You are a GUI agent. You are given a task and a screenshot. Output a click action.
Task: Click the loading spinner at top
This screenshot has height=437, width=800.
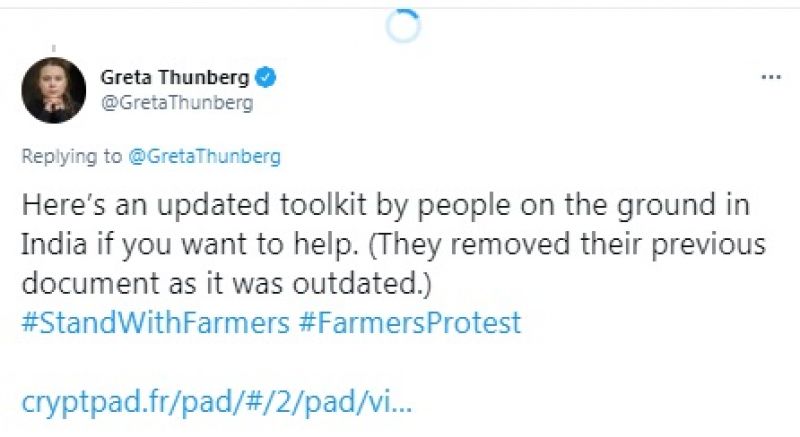[402, 26]
